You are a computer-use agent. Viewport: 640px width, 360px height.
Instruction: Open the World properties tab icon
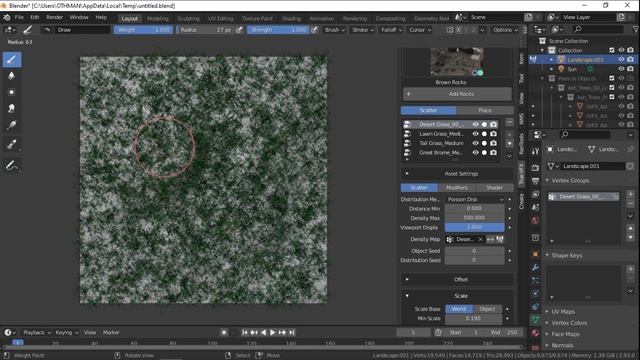pyautogui.click(x=535, y=221)
